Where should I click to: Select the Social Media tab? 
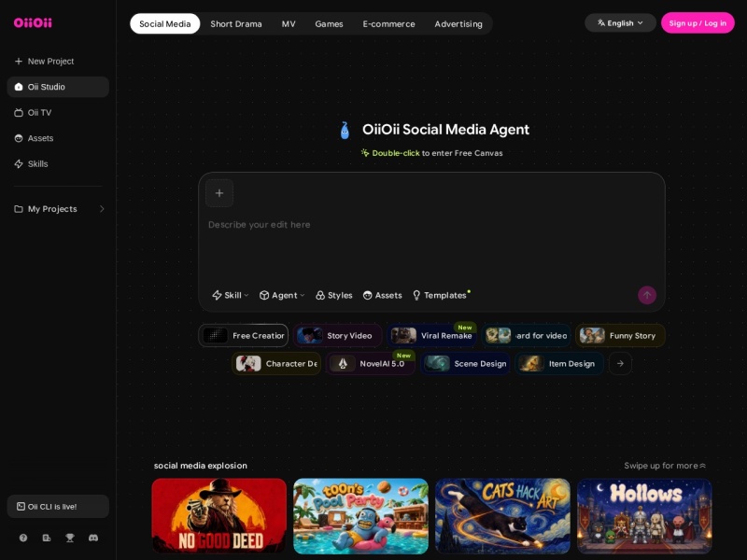pyautogui.click(x=165, y=24)
